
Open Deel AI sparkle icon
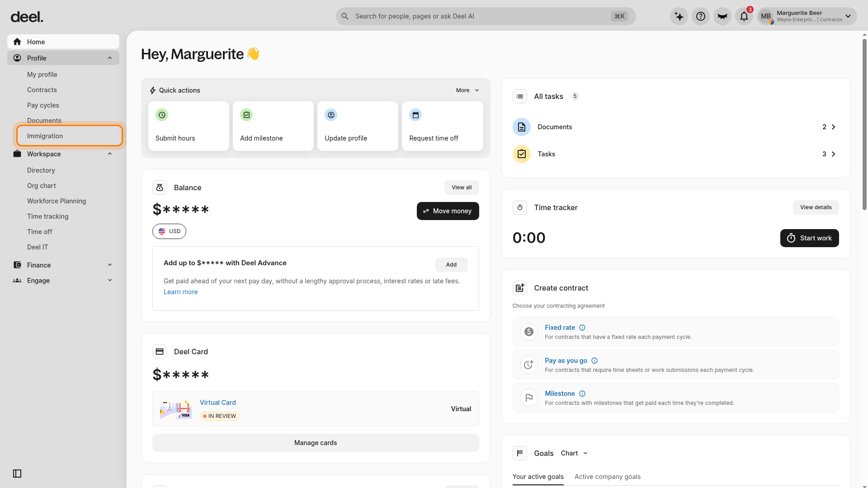679,16
